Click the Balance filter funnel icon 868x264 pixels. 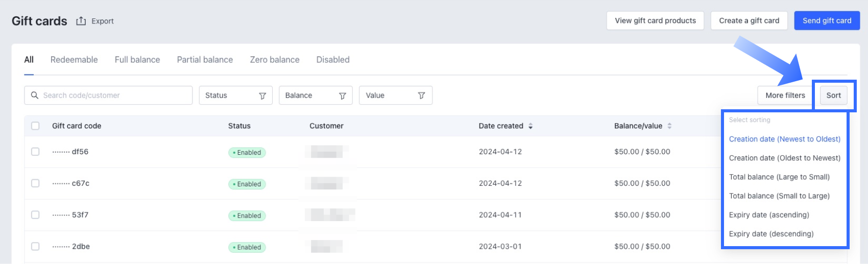coord(343,95)
